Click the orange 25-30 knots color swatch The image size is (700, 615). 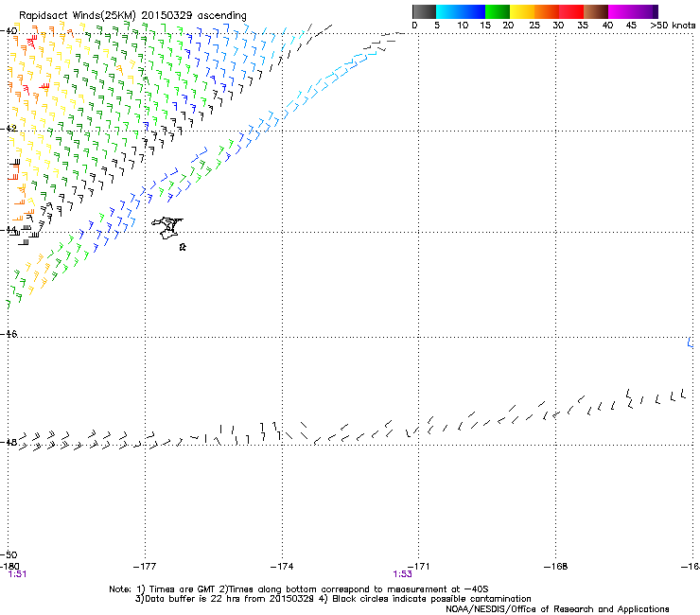(547, 11)
